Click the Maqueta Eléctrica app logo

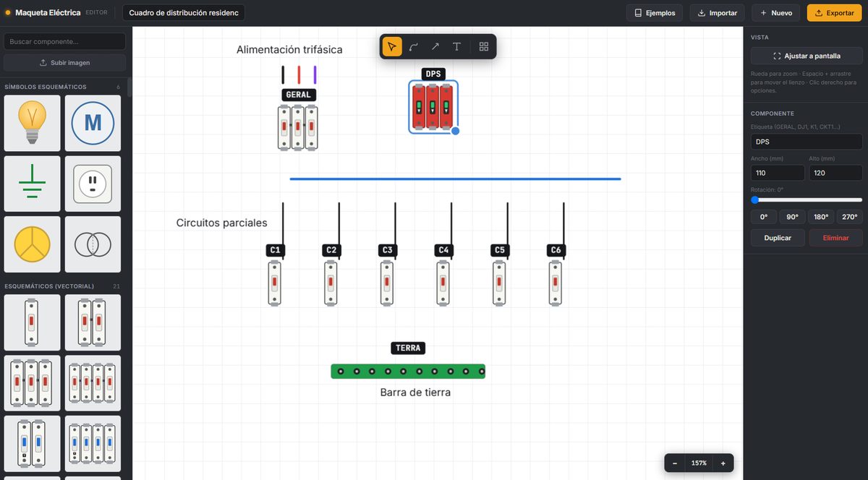coord(43,13)
